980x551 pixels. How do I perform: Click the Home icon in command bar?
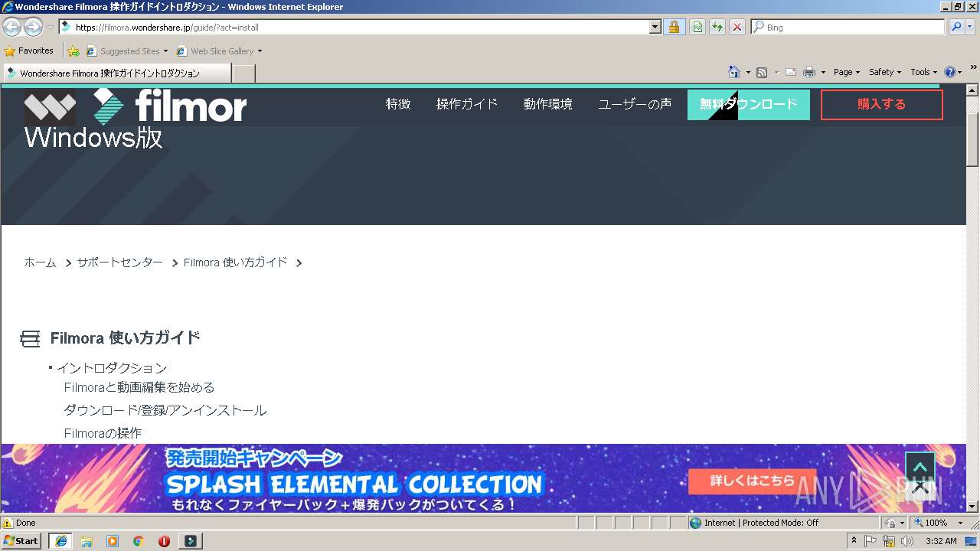pos(734,72)
